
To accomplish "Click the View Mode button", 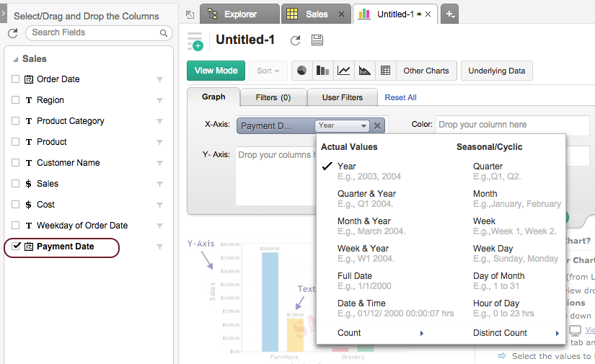I will coord(216,71).
